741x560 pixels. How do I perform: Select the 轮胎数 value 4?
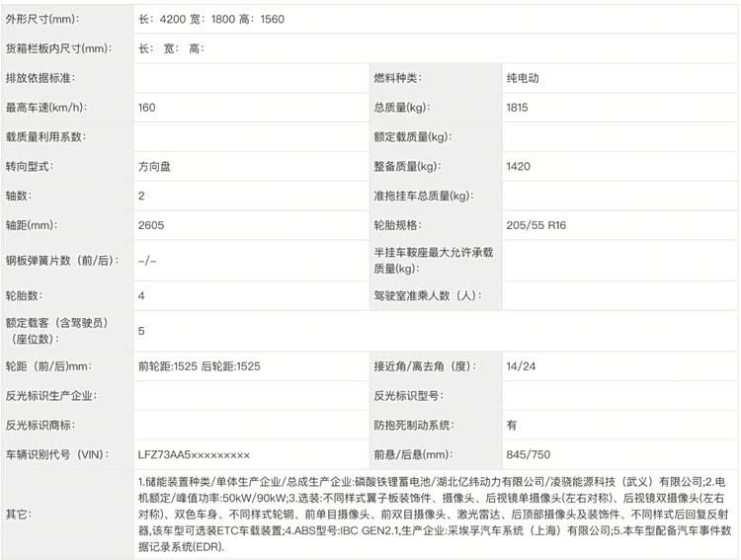142,295
